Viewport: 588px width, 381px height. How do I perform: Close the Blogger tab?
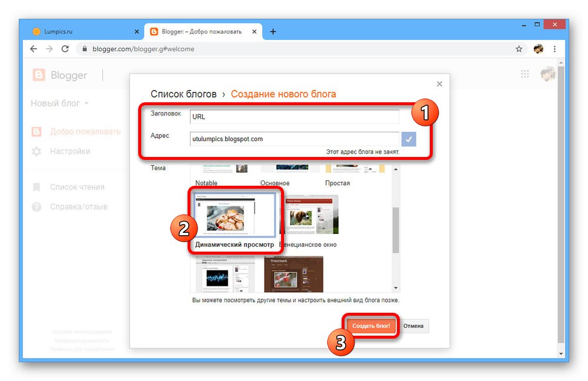pyautogui.click(x=254, y=32)
